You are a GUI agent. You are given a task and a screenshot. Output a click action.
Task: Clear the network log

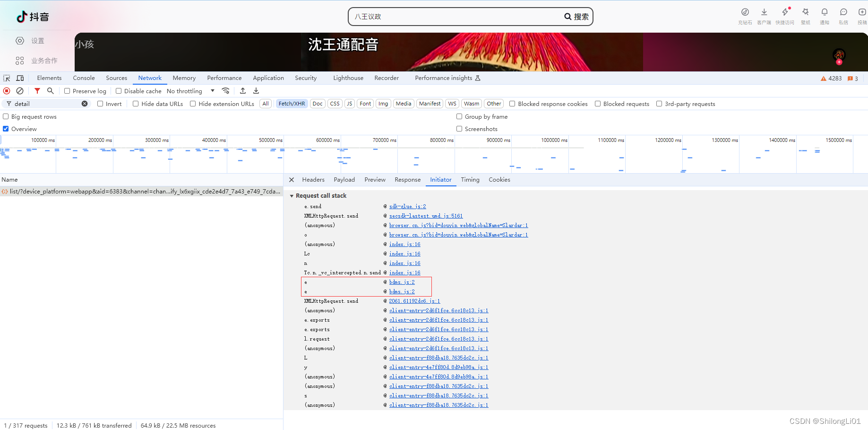tap(20, 91)
